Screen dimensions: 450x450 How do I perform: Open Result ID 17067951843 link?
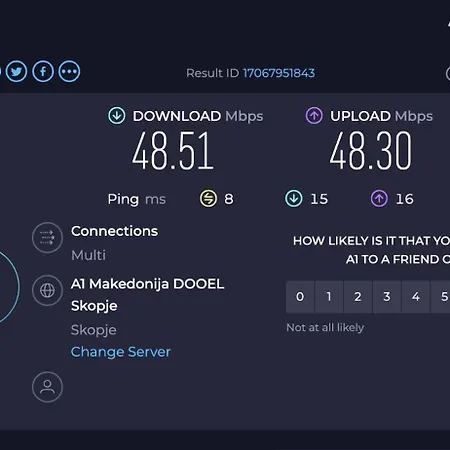[x=279, y=73]
